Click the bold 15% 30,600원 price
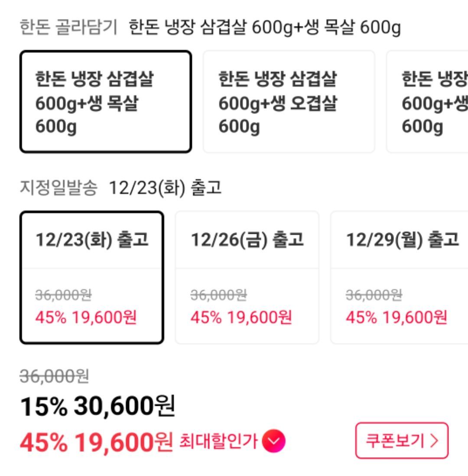 tap(97, 406)
